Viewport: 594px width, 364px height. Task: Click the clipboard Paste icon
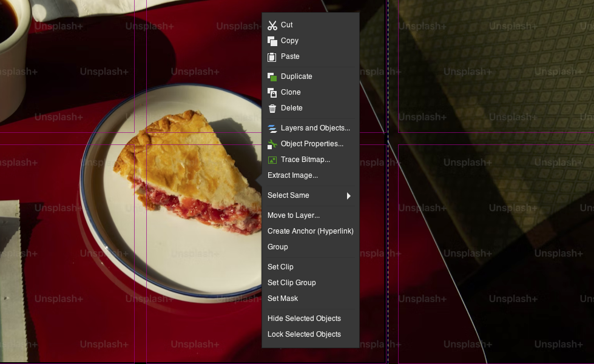272,57
